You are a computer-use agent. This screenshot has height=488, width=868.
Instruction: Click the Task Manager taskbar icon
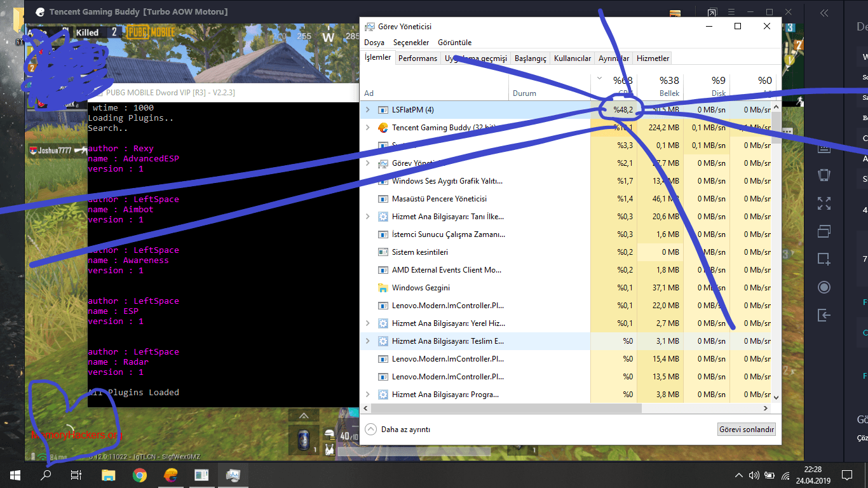coord(233,475)
